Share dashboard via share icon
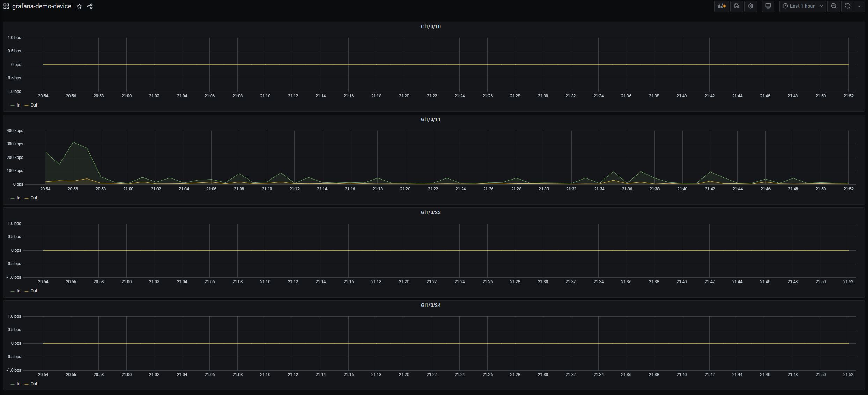Viewport: 868px width, 395px height. 90,6
